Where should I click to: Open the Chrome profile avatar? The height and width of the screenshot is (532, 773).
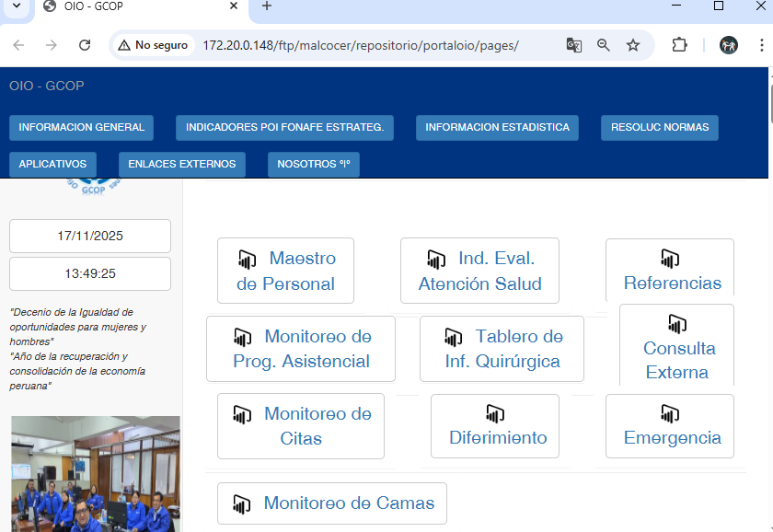729,45
